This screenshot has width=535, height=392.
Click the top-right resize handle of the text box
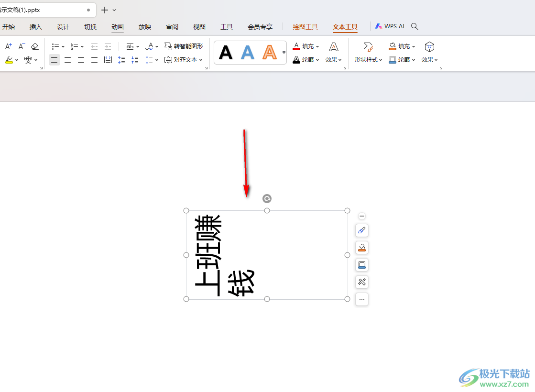pos(348,211)
